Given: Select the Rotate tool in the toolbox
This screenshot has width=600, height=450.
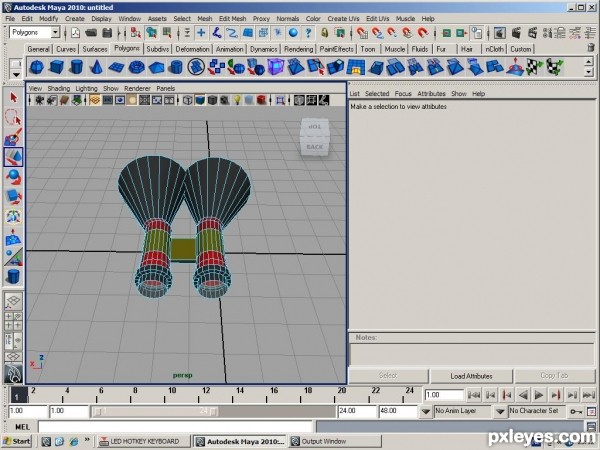Looking at the screenshot, I should pos(13,177).
